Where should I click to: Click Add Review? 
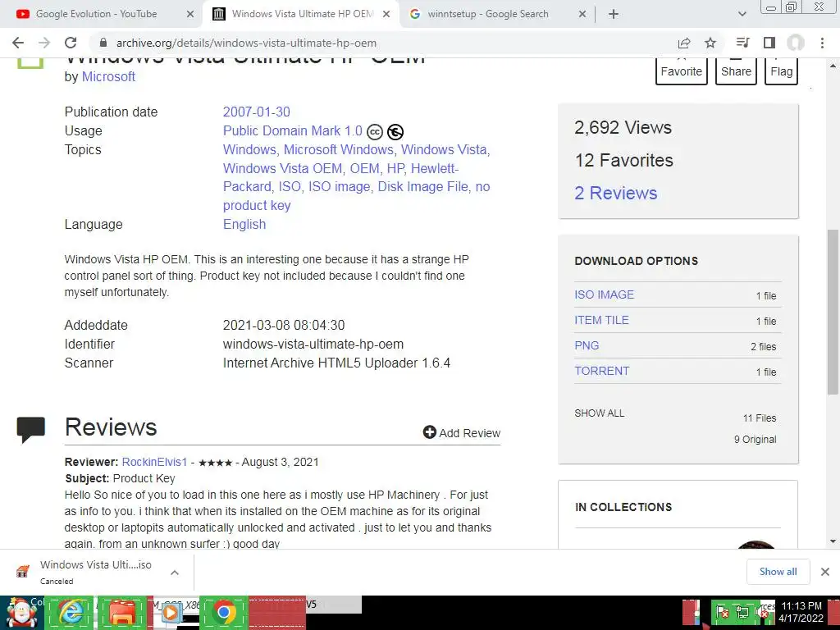[462, 433]
